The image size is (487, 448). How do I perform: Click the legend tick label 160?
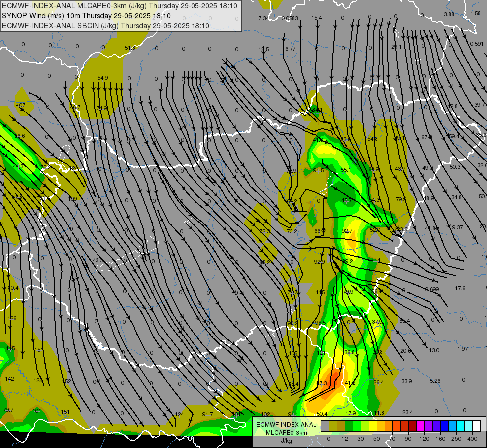[x=440, y=439]
